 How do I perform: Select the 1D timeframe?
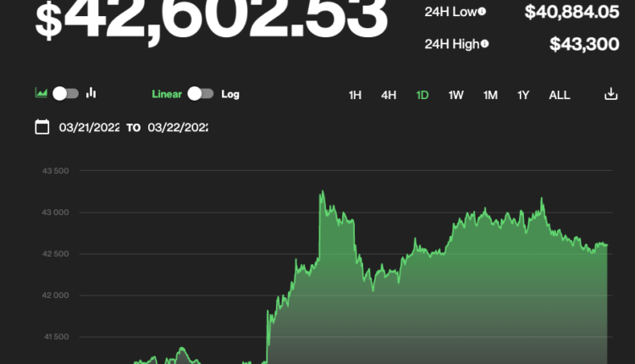point(422,95)
